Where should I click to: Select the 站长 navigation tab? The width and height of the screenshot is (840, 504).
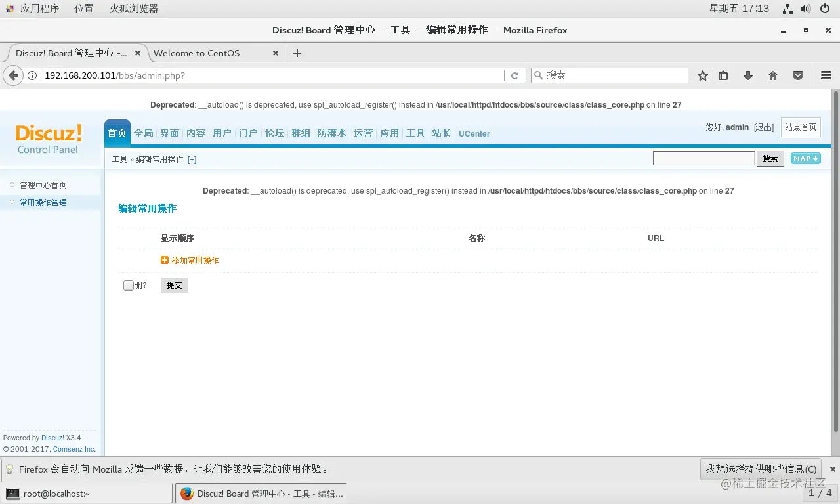(x=442, y=133)
